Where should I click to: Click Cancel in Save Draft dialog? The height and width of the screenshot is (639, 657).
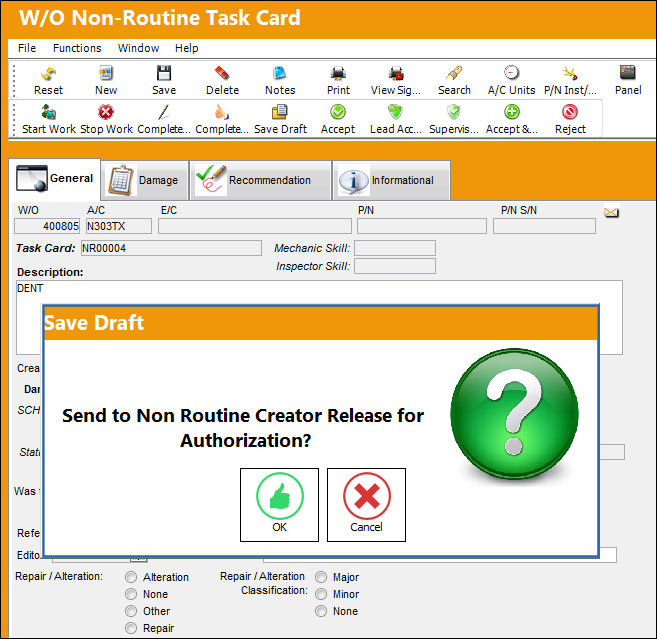click(x=366, y=505)
